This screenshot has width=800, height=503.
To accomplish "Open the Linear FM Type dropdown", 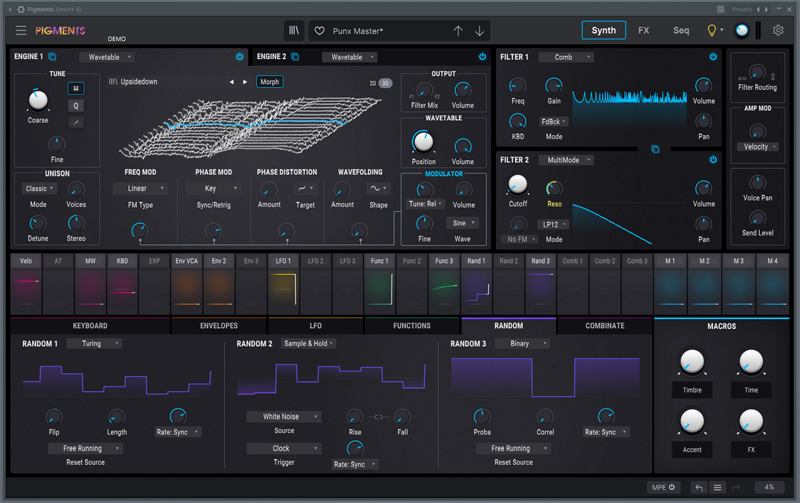I will (x=140, y=188).
